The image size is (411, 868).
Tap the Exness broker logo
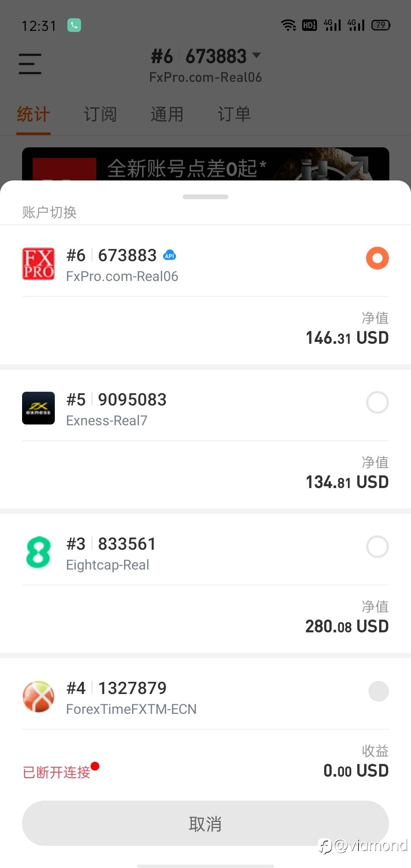tap(38, 408)
